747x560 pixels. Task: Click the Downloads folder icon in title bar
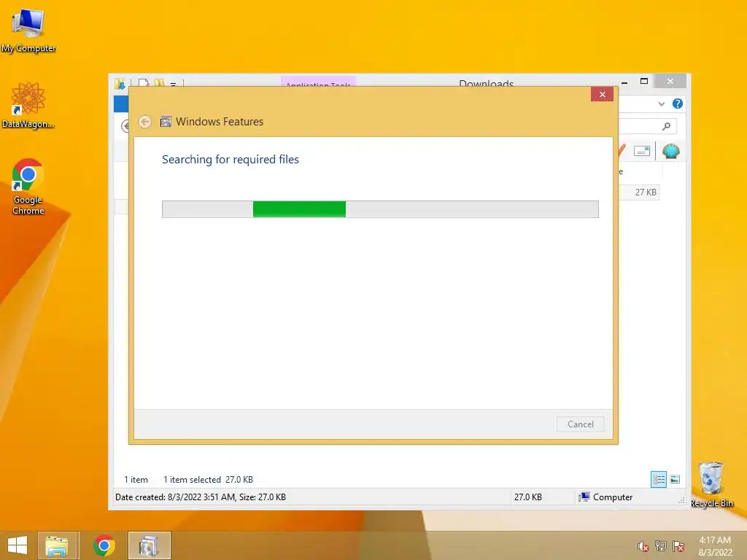click(120, 85)
